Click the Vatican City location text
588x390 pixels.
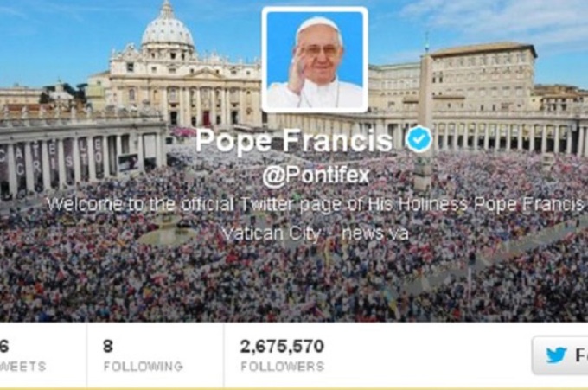[272, 233]
